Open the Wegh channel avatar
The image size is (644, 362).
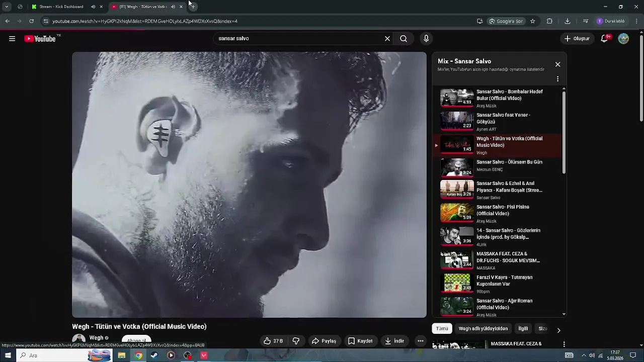coord(78,340)
